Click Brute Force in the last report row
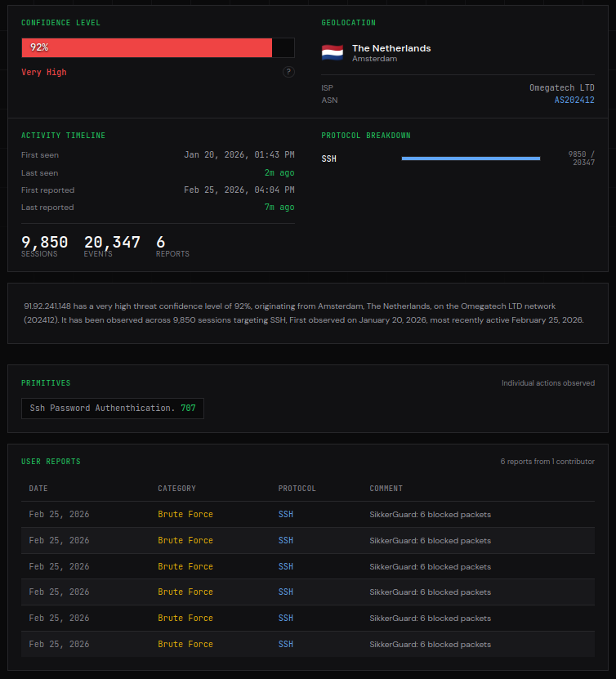Image resolution: width=616 pixels, height=679 pixels. 185,645
